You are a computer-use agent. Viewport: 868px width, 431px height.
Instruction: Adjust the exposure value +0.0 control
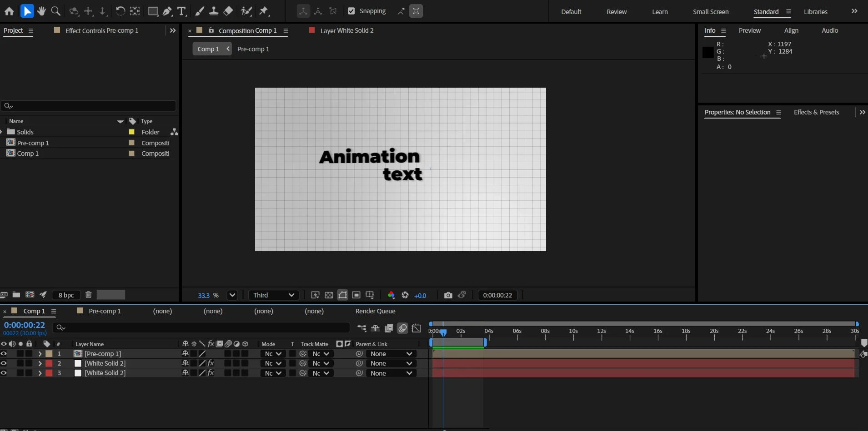pyautogui.click(x=420, y=295)
